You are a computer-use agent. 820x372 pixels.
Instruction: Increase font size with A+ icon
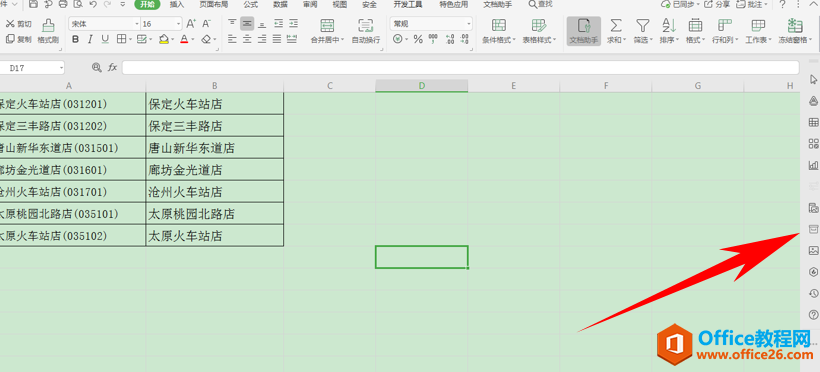click(x=191, y=24)
